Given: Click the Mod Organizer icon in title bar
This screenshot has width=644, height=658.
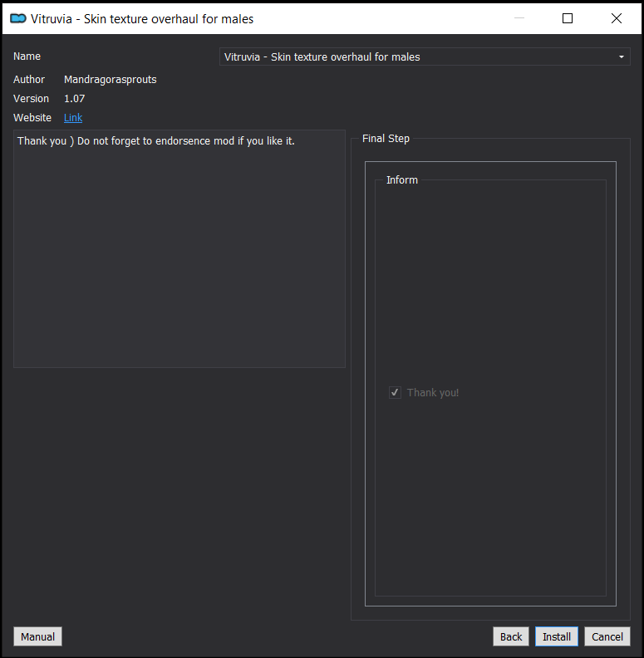Looking at the screenshot, I should pyautogui.click(x=18, y=18).
